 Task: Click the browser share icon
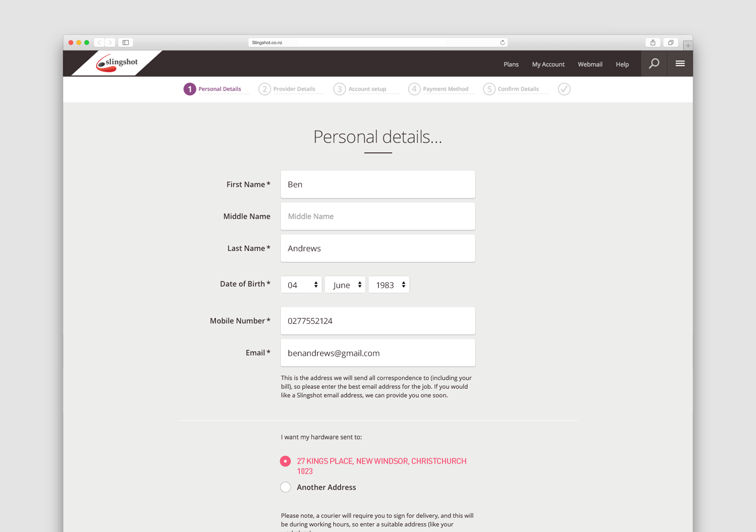(x=653, y=43)
